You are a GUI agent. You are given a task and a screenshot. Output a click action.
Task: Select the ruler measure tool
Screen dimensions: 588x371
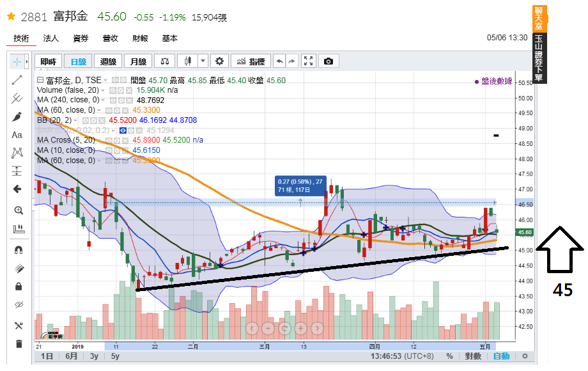tap(19, 229)
